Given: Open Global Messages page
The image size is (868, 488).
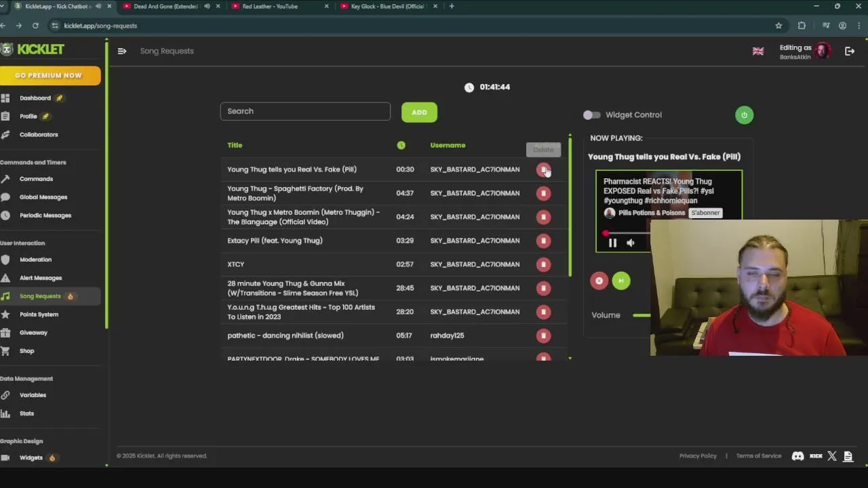Looking at the screenshot, I should click(x=43, y=197).
